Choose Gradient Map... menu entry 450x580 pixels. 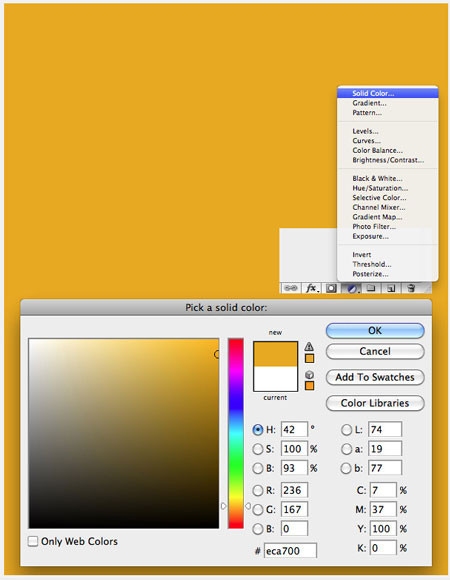tap(388, 217)
